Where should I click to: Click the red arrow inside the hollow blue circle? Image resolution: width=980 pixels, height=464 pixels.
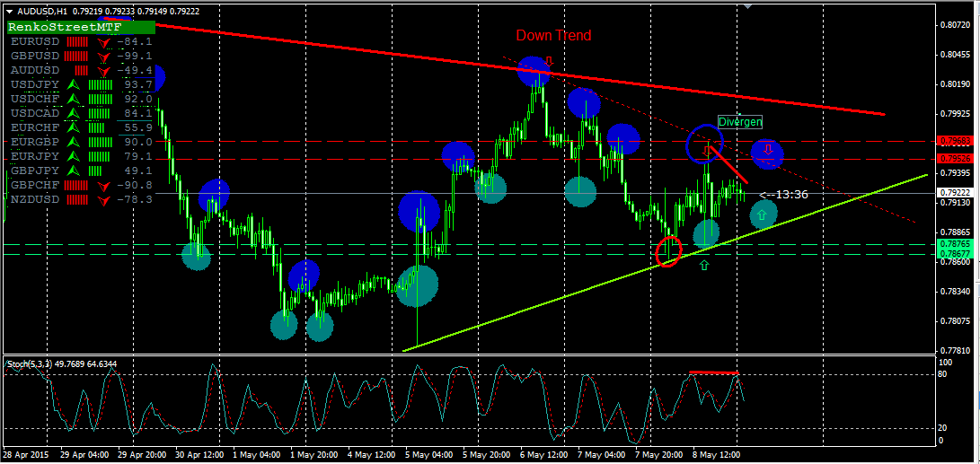click(706, 149)
